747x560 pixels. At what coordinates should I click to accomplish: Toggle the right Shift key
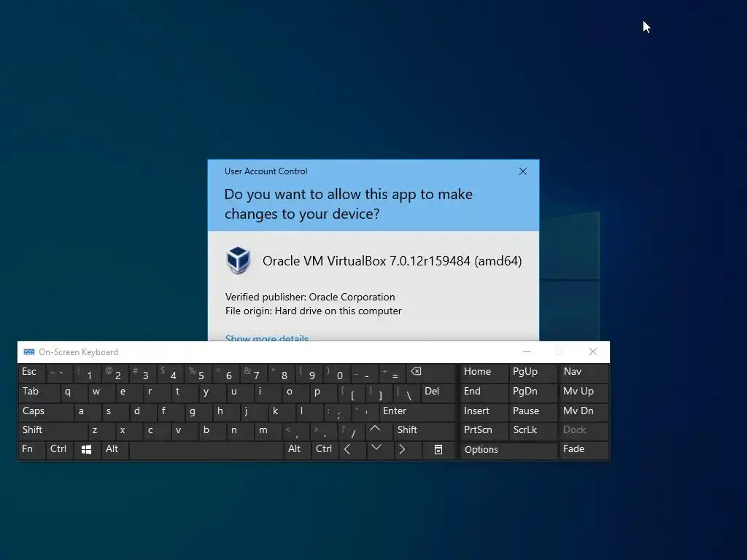tap(425, 431)
